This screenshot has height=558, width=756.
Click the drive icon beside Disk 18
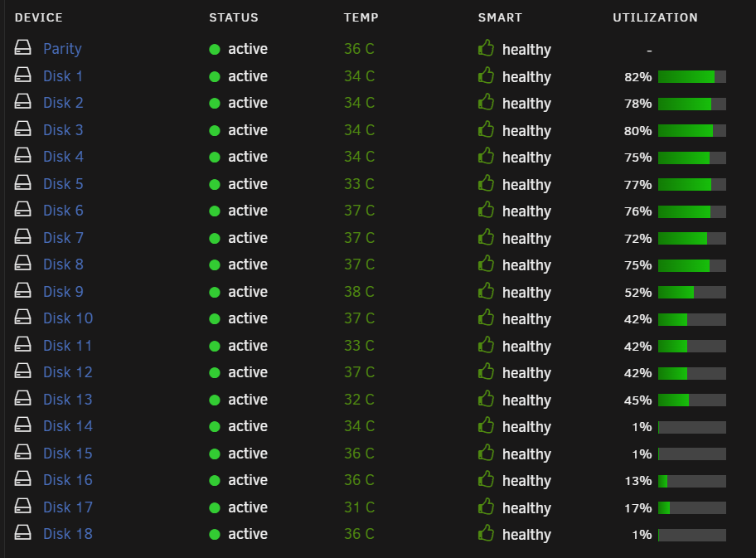click(22, 532)
